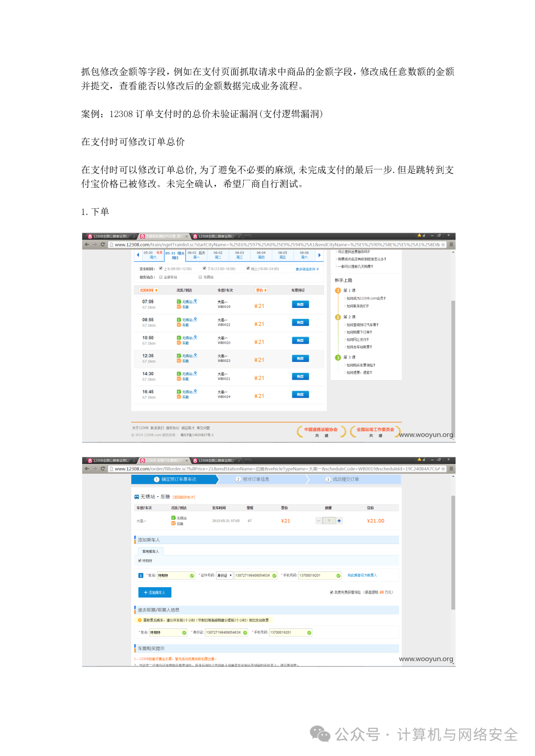Expand 如何成为12308.com会员 help item
The width and height of the screenshot is (535, 756).
click(x=366, y=299)
